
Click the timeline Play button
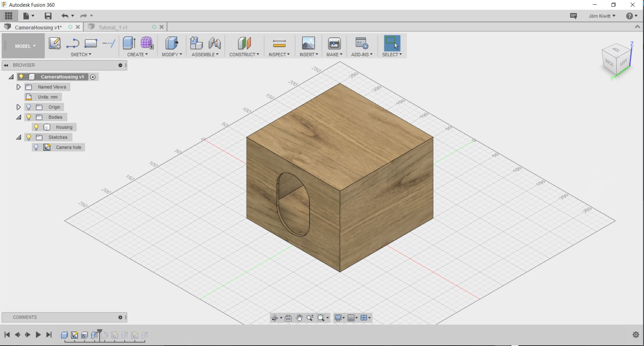[x=38, y=335]
